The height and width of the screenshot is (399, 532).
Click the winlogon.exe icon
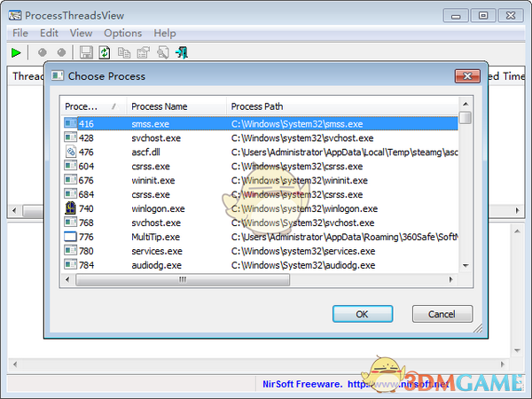click(71, 208)
